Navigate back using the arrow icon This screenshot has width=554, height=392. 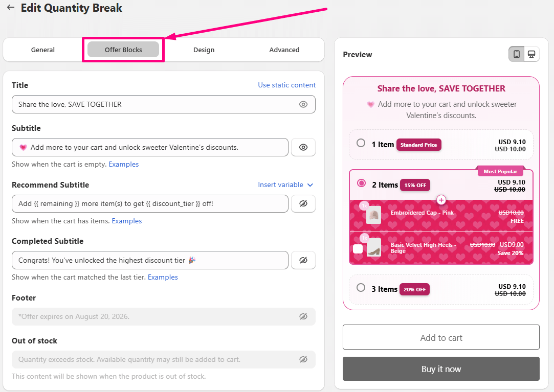point(11,8)
